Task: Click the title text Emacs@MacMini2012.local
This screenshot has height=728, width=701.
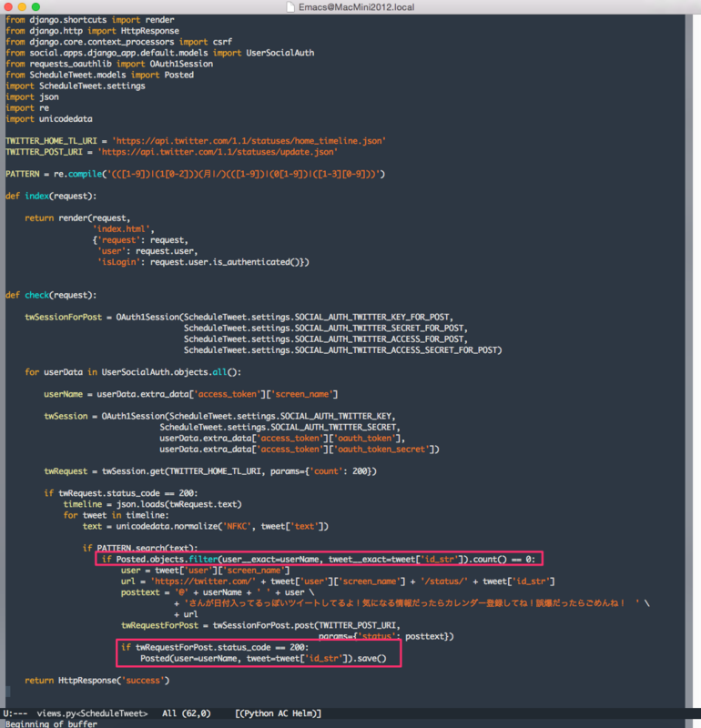Action: pos(356,7)
